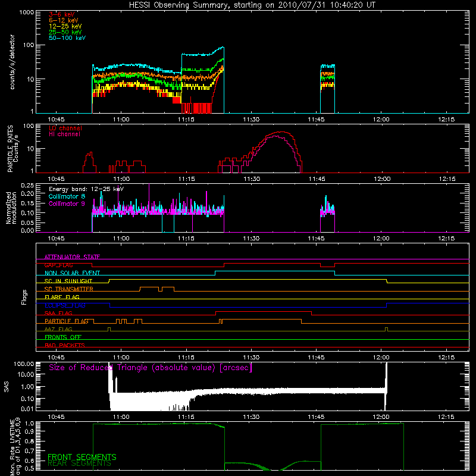Screen dimensions: 476x476
Task: Click the GAP_FLAG label
Action: [58, 265]
